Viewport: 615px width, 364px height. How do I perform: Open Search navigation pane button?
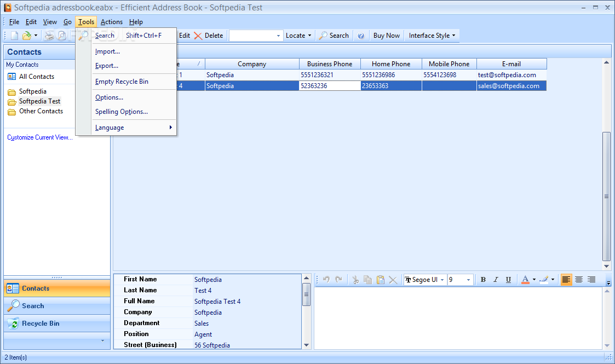point(57,306)
